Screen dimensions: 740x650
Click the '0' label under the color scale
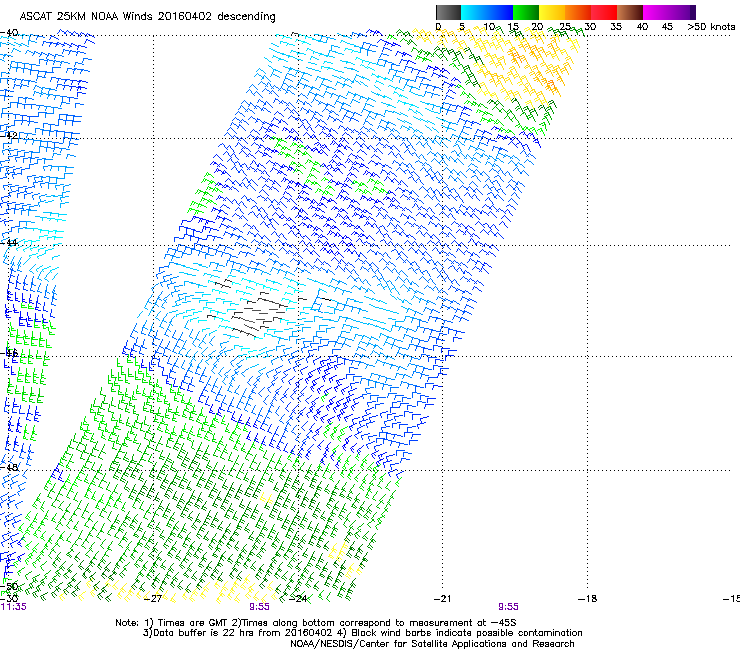coord(438,27)
